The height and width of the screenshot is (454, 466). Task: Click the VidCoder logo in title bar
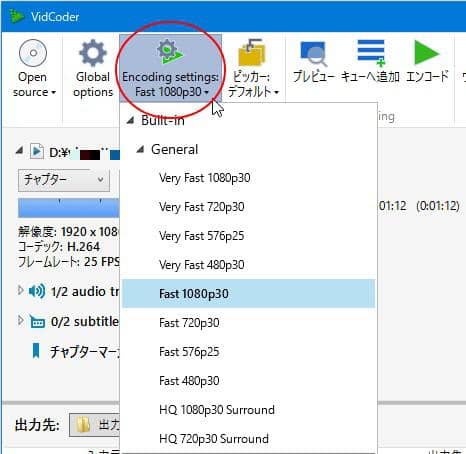click(16, 16)
